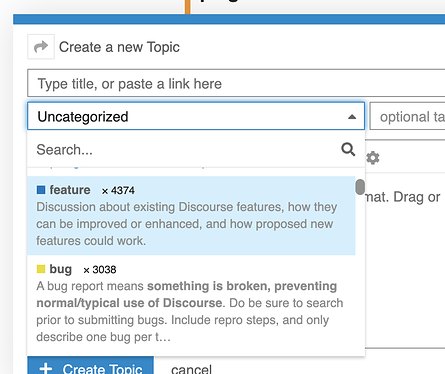Screen dimensions: 445x374
Task: Click the feature description about existing Discourse features
Action: 187,224
